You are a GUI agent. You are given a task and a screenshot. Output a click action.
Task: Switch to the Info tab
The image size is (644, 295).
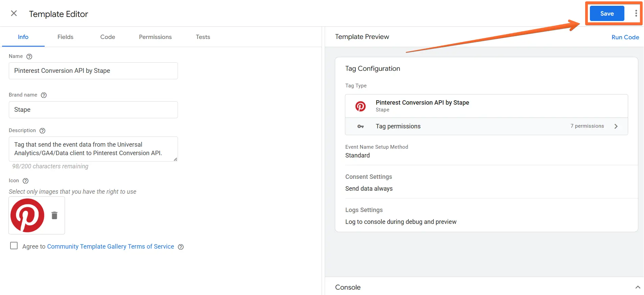coord(23,37)
